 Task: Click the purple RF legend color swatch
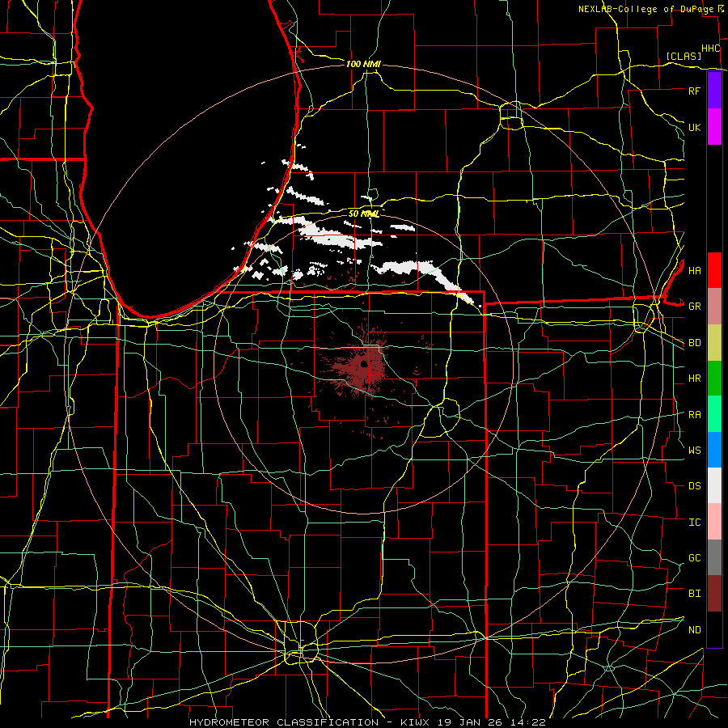point(714,91)
